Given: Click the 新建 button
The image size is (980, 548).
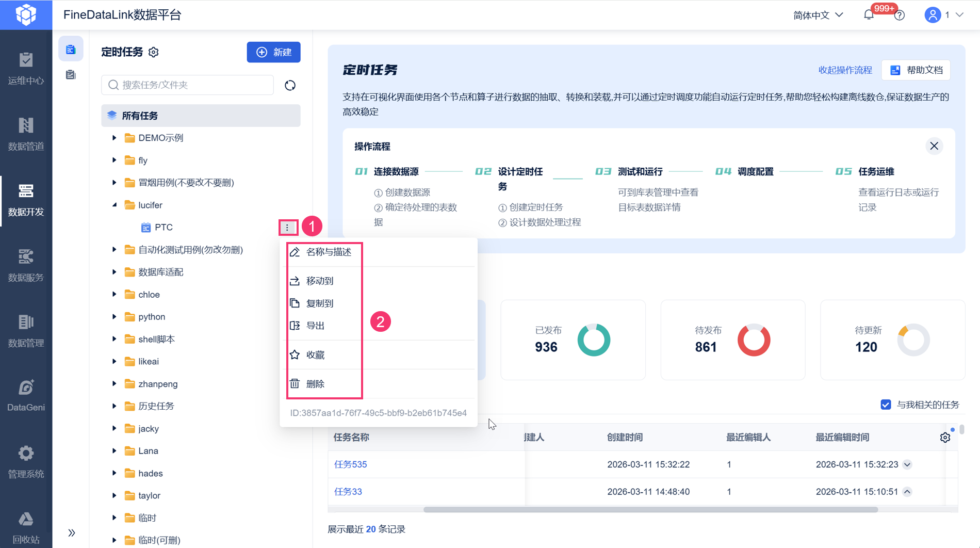Looking at the screenshot, I should click(x=273, y=52).
